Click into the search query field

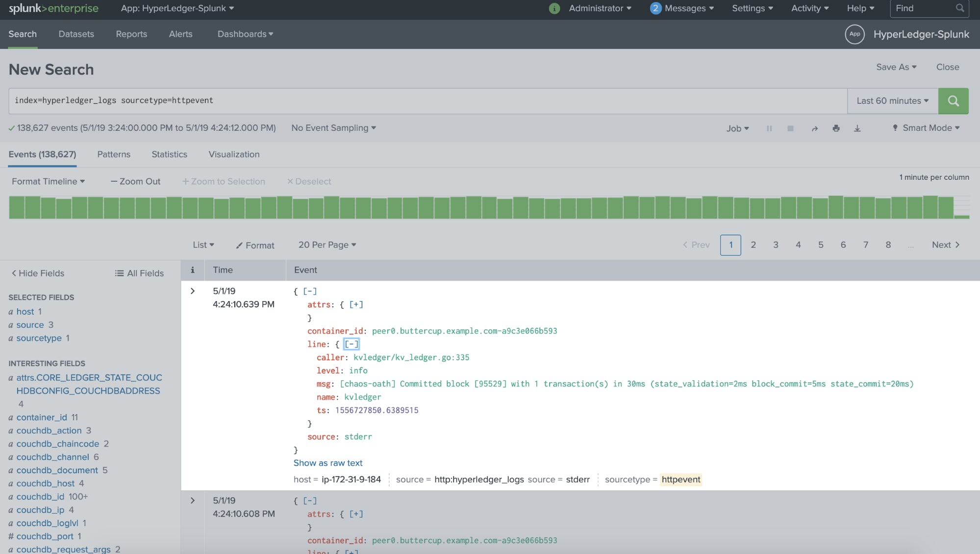[427, 101]
